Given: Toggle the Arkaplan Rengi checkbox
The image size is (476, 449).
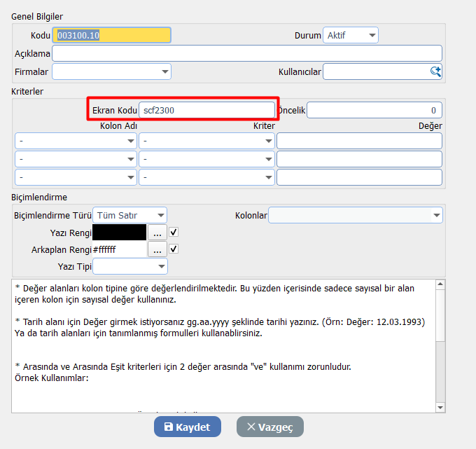Looking at the screenshot, I should pyautogui.click(x=174, y=249).
